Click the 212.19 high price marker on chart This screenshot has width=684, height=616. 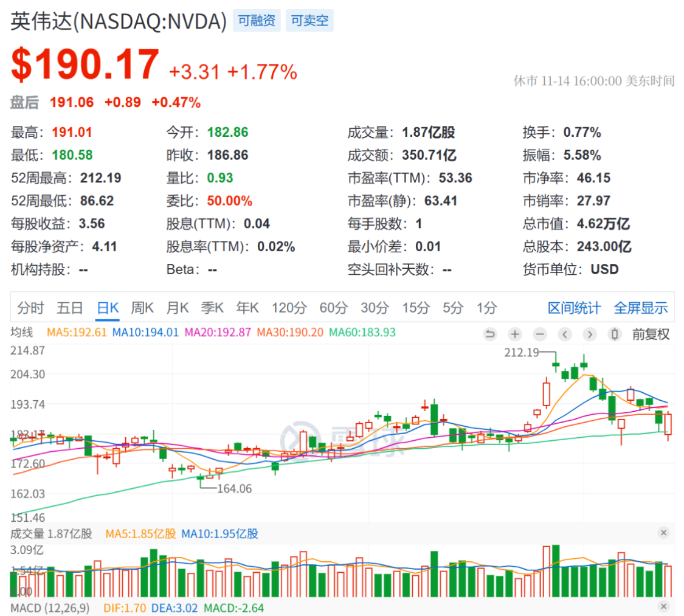pyautogui.click(x=522, y=352)
